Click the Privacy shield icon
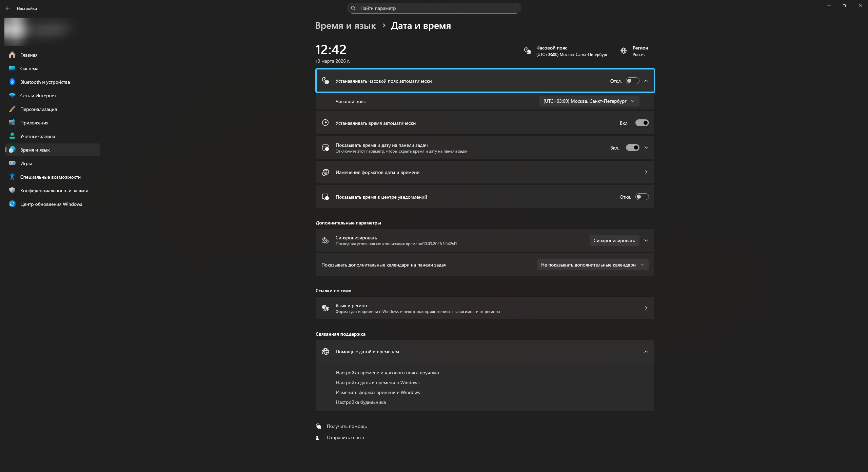 [12, 190]
